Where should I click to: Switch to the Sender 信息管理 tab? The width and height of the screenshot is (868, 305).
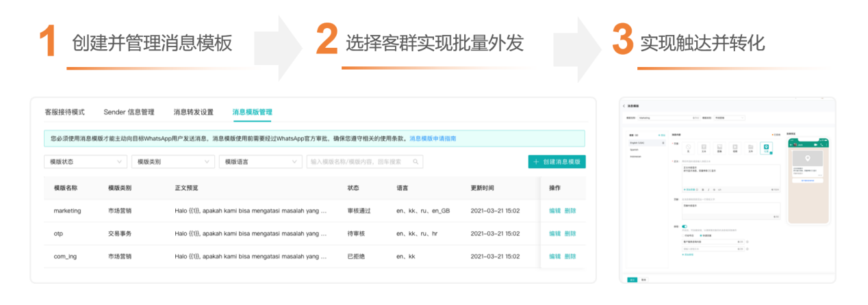click(129, 112)
